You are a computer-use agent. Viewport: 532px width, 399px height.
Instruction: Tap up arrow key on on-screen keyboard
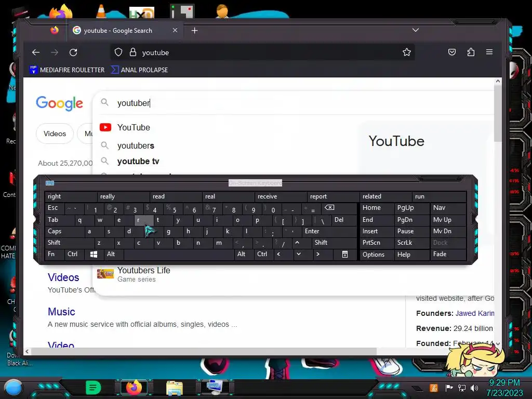(297, 243)
